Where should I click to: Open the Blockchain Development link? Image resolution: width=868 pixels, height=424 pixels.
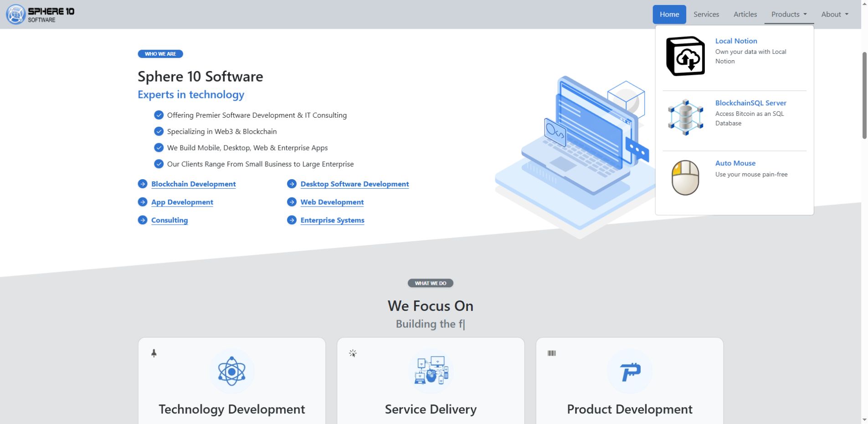pos(193,184)
